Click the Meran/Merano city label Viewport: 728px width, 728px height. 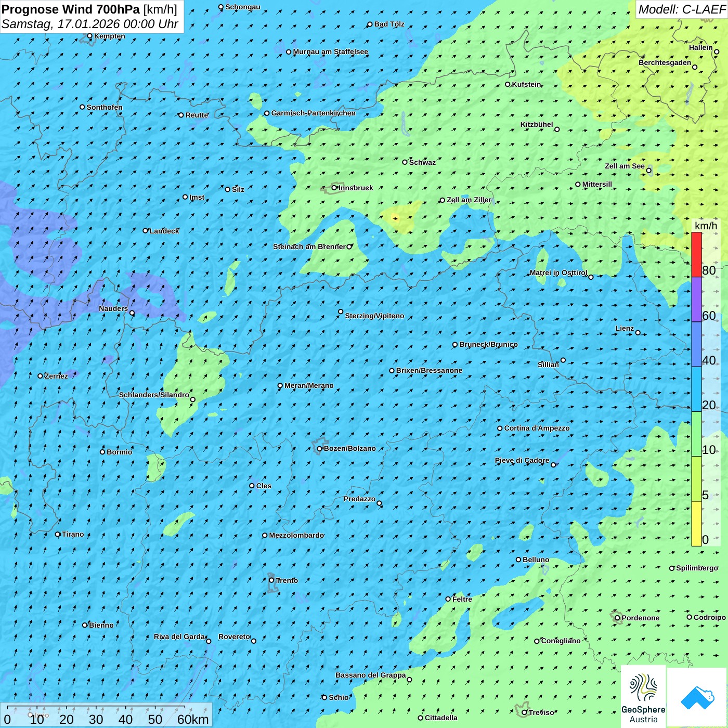click(x=309, y=386)
